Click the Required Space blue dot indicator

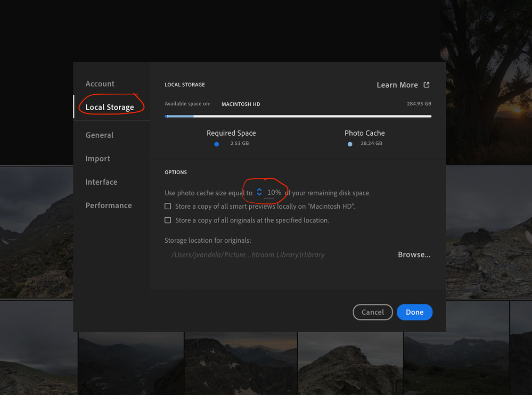click(216, 144)
